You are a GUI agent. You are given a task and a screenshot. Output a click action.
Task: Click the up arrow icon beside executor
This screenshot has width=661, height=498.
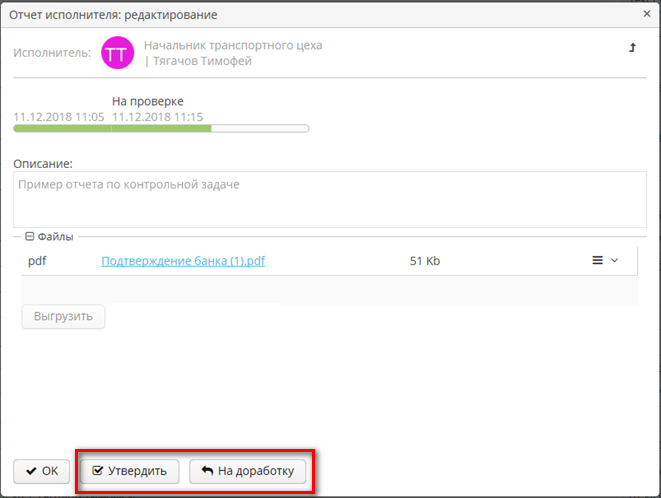(632, 47)
